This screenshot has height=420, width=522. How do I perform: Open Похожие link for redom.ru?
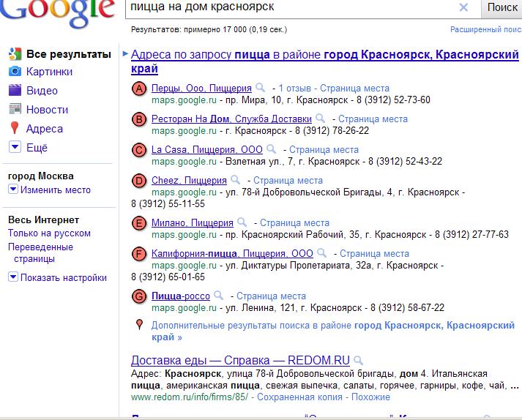pyautogui.click(x=370, y=397)
